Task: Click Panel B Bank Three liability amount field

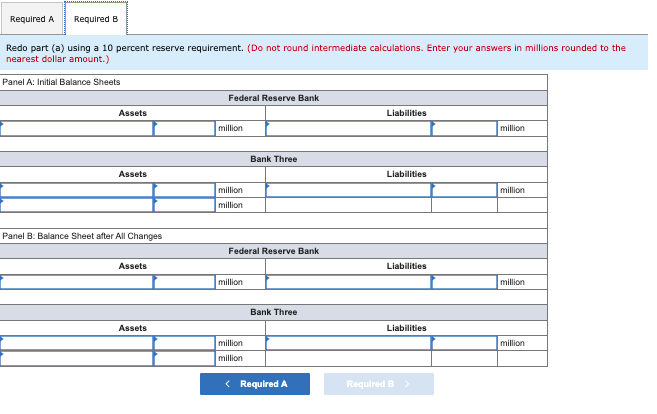Action: (464, 343)
